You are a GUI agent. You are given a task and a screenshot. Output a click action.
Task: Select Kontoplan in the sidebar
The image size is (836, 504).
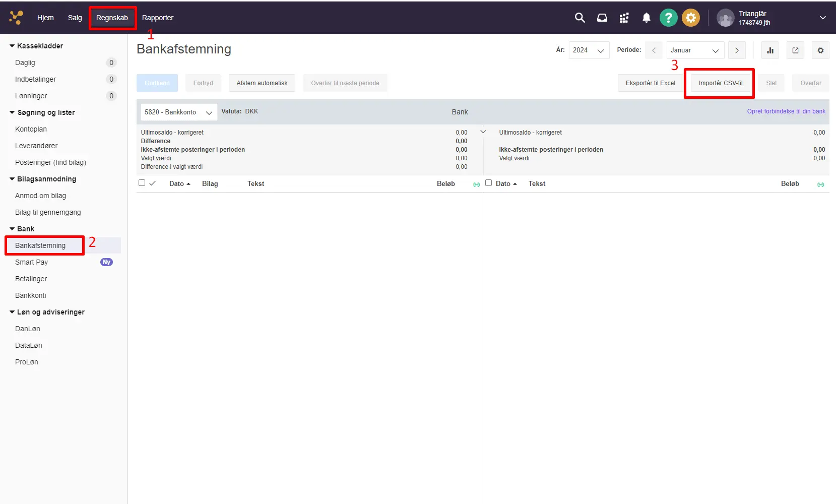[x=31, y=129]
